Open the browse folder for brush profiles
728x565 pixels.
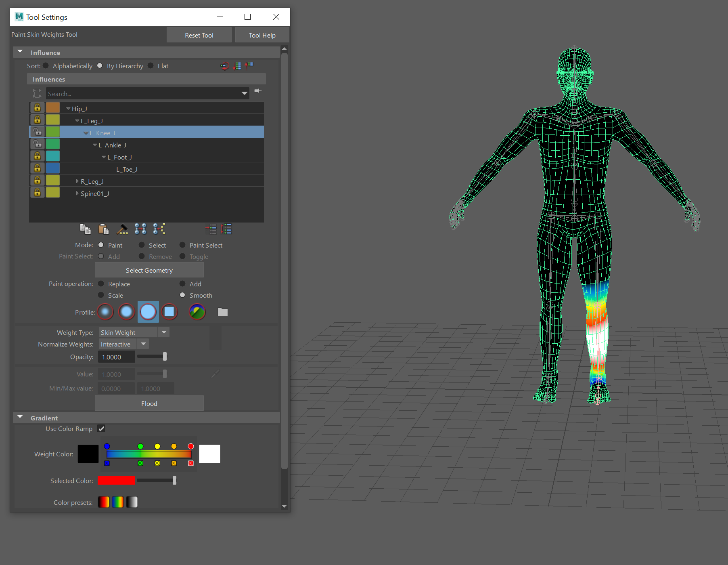click(x=222, y=312)
